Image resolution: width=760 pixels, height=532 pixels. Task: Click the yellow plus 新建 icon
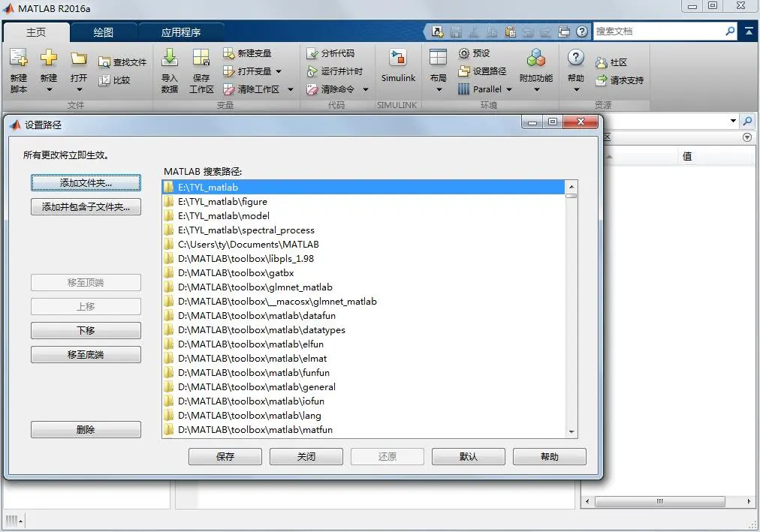(x=49, y=58)
